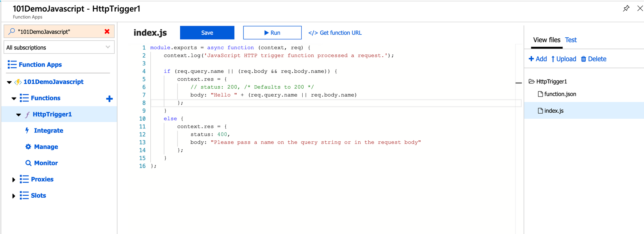Close the HttpTrigger1 blade
644x234 pixels.
coord(640,8)
